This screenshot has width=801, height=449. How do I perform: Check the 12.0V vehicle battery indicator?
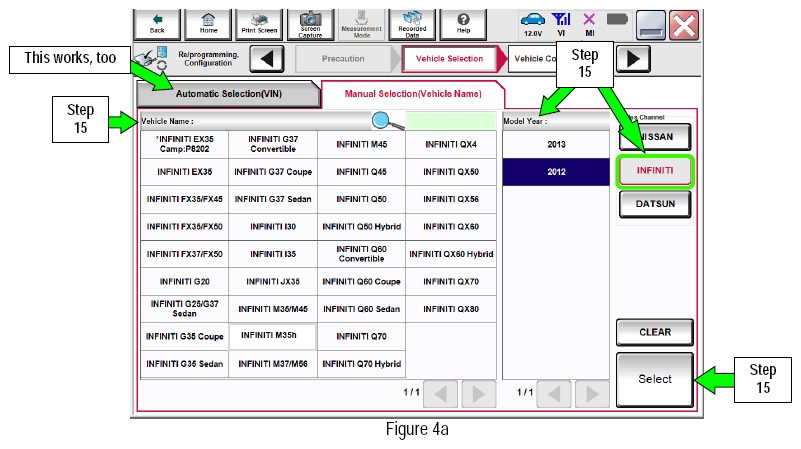[x=533, y=25]
